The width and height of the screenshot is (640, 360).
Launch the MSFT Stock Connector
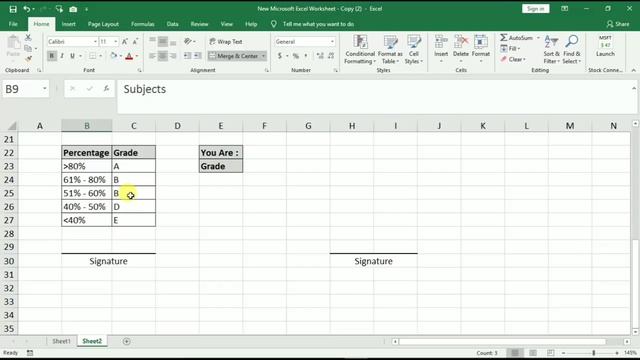605,46
